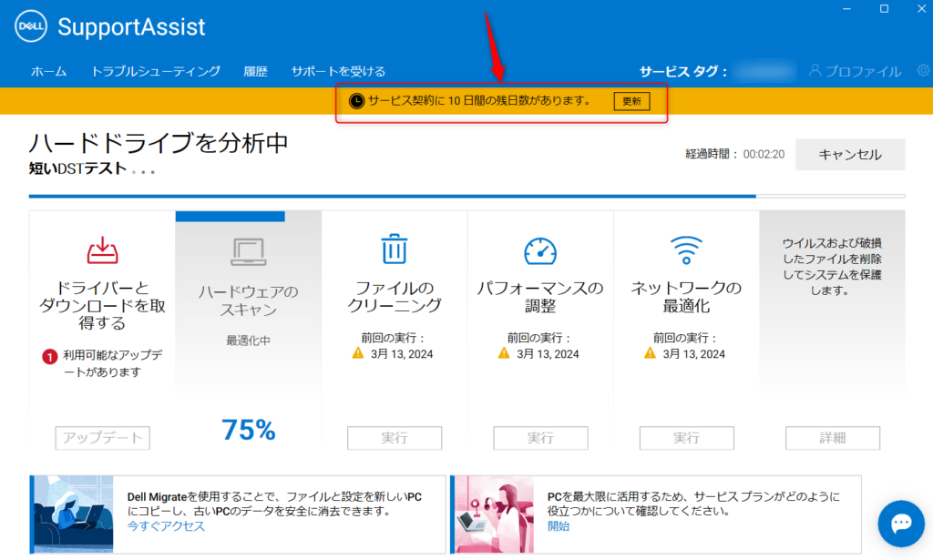
Task: Click the elapsed time 00:02:20 value
Action: [x=764, y=155]
